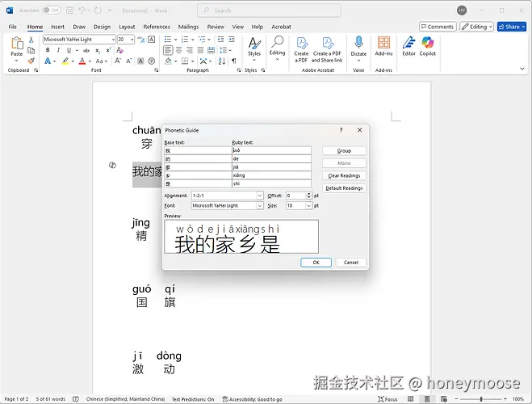Switch to the Insert tab
Screen dimensions: 532x404
pos(57,27)
